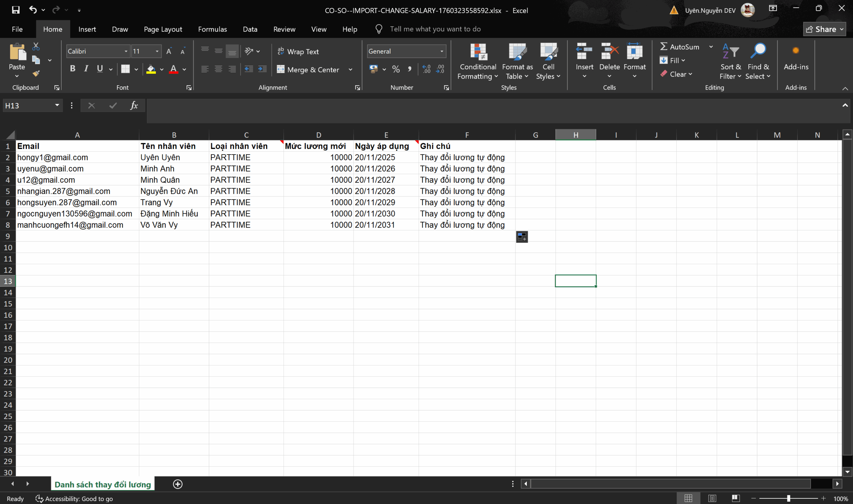Image resolution: width=853 pixels, height=504 pixels.
Task: Click the AutoSum button
Action: pos(680,47)
